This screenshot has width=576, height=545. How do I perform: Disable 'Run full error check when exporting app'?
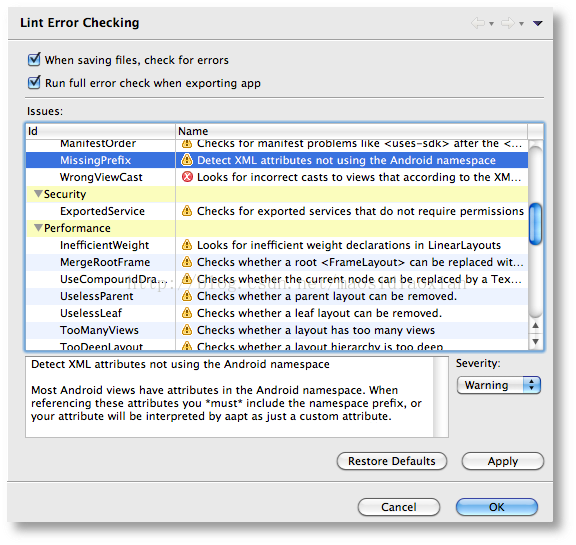pos(34,82)
